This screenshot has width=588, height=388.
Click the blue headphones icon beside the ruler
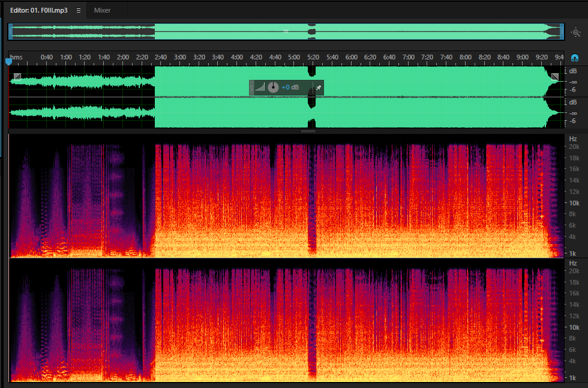coord(575,58)
